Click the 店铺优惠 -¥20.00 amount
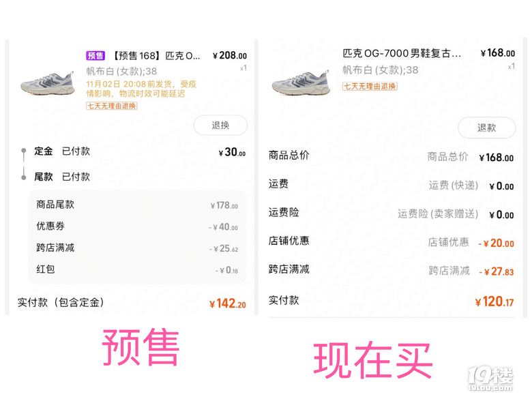This screenshot has height=399, width=532. click(496, 243)
